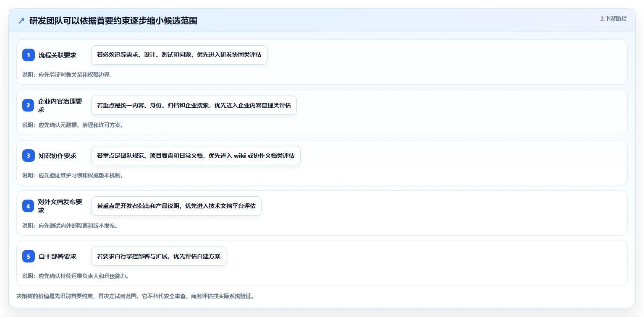Select the number 5 step badge
The width and height of the screenshot is (644, 317).
pos(29,256)
